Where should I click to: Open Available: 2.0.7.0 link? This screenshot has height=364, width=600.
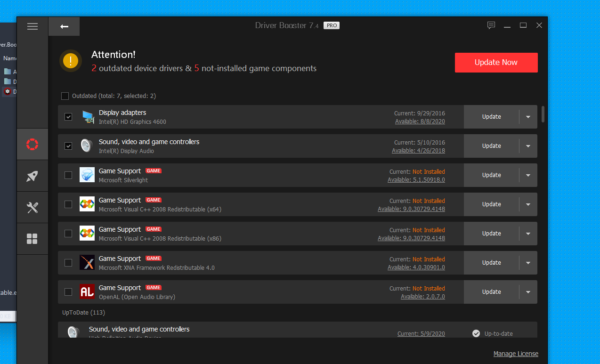point(423,297)
